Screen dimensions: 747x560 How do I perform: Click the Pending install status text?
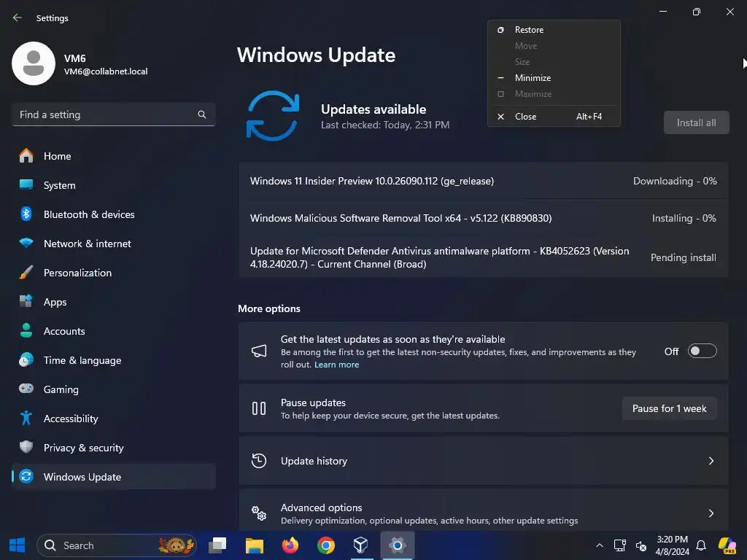tap(683, 257)
